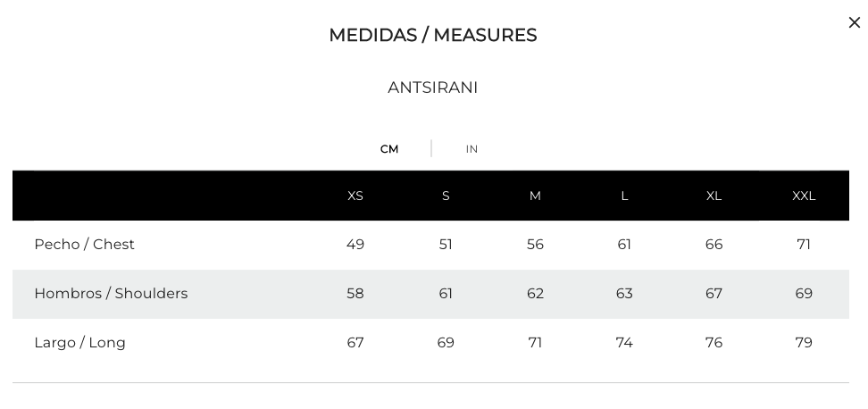Click the L size column header
Image resolution: width=868 pixels, height=409 pixels.
[x=624, y=196]
